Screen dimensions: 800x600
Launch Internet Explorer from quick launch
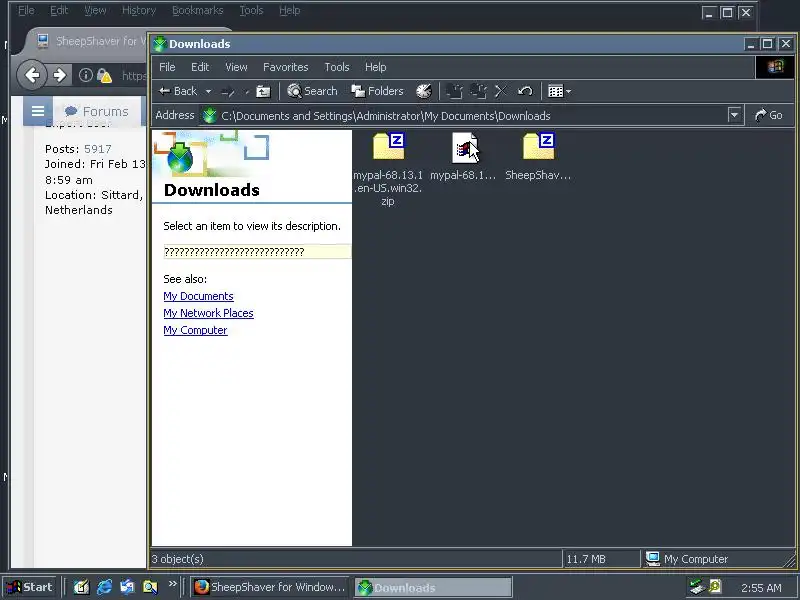pos(105,587)
